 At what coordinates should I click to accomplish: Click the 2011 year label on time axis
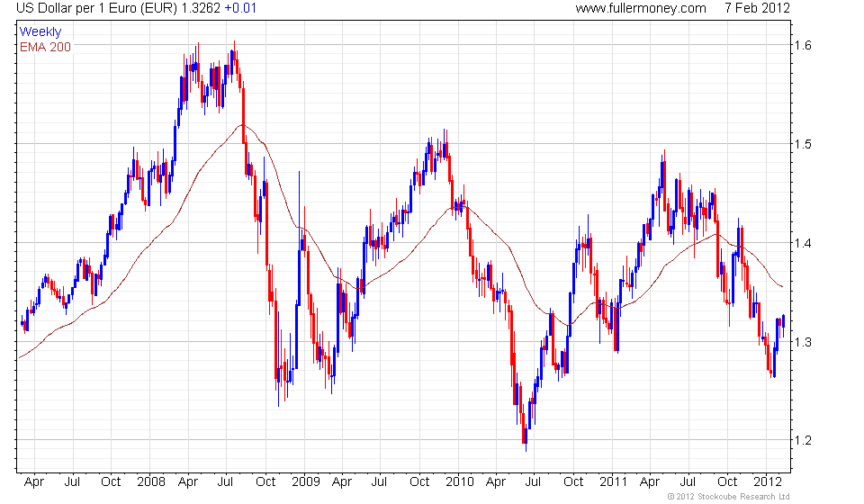coord(613,481)
